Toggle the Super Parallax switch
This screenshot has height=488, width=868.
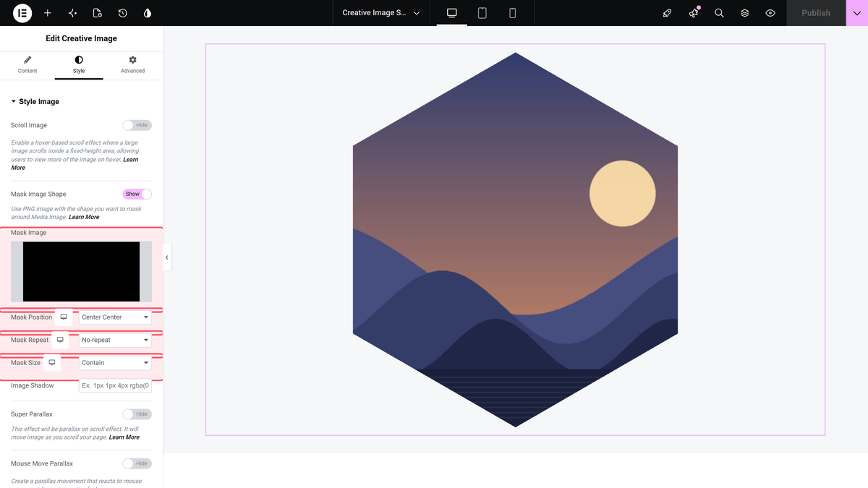tap(137, 414)
